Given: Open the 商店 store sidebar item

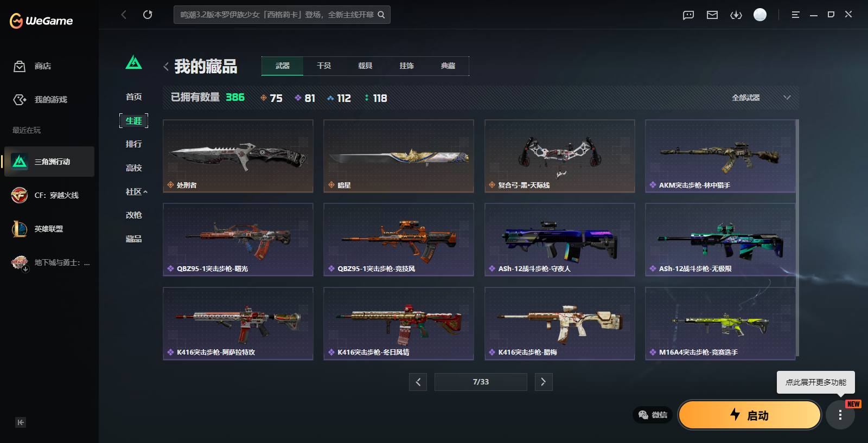Looking at the screenshot, I should click(x=33, y=66).
